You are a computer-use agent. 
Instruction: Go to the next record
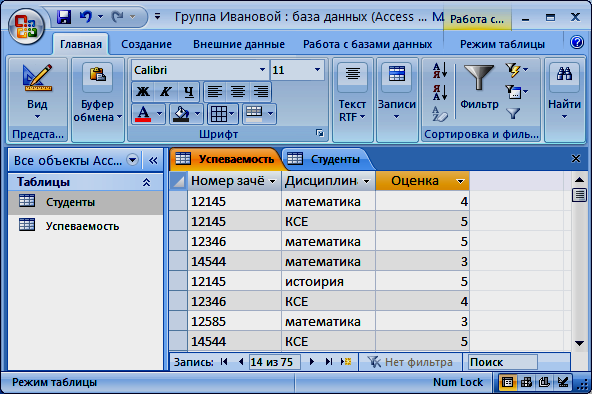(x=311, y=362)
